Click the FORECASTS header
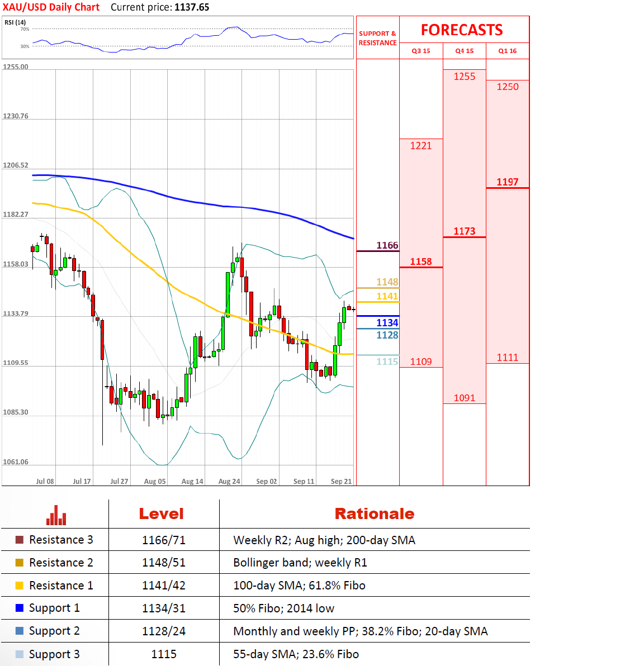This screenshot has width=644, height=666. click(x=462, y=30)
